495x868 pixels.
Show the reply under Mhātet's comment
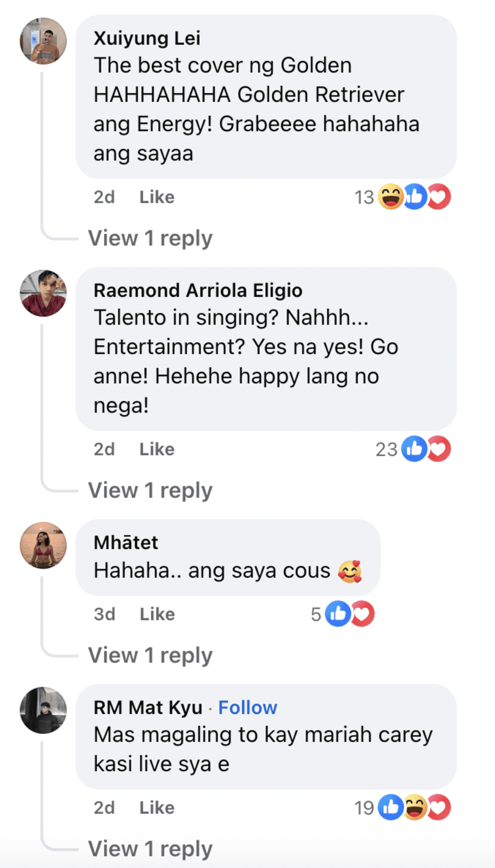[150, 655]
